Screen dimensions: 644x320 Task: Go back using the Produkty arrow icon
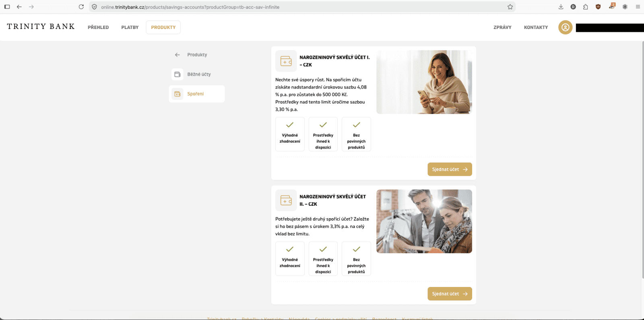[x=178, y=55]
